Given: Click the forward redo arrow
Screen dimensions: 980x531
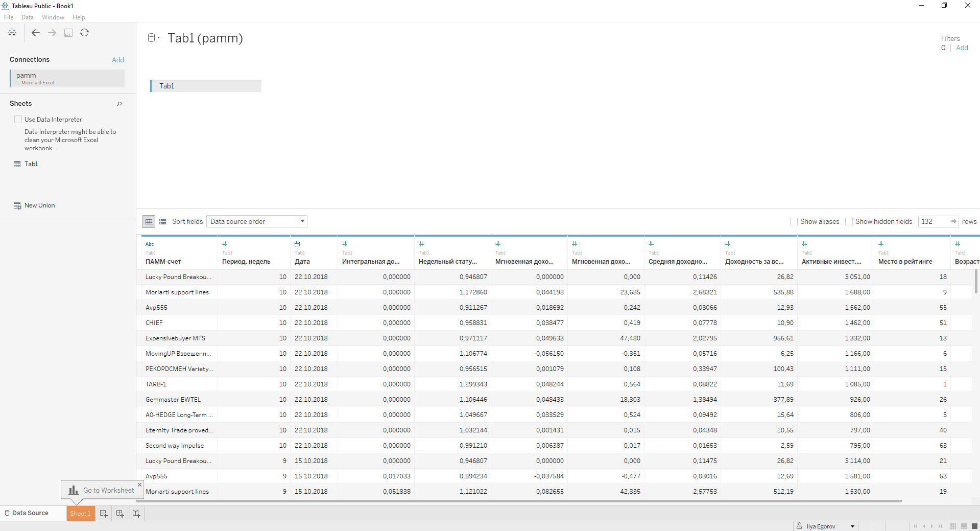Looking at the screenshot, I should coord(52,33).
